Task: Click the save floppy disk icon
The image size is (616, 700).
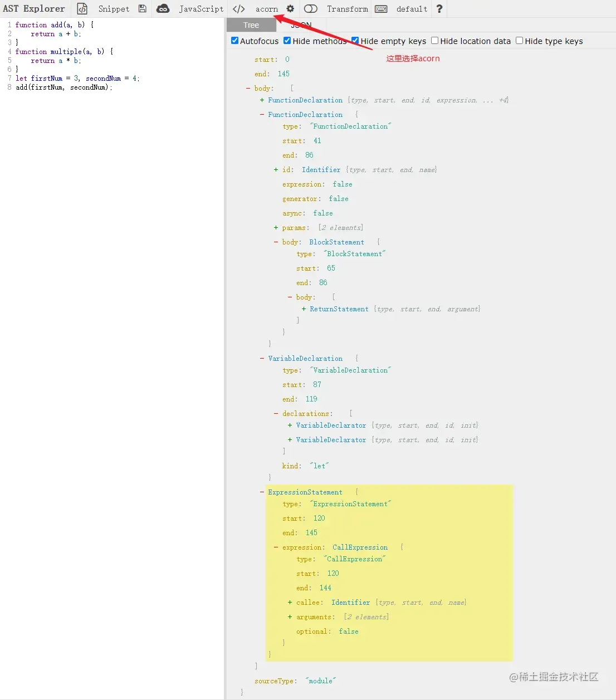Action: point(143,9)
